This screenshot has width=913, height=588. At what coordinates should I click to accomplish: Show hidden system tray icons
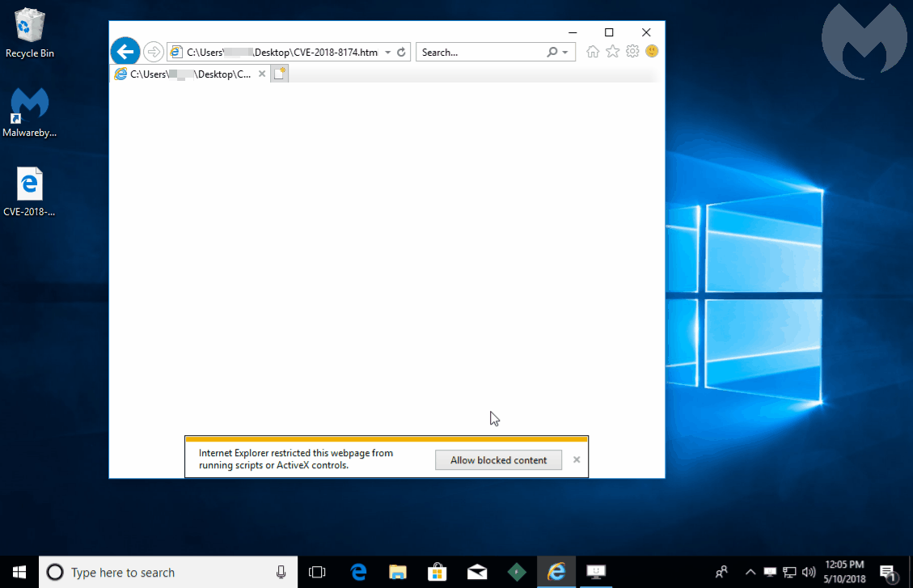click(750, 573)
